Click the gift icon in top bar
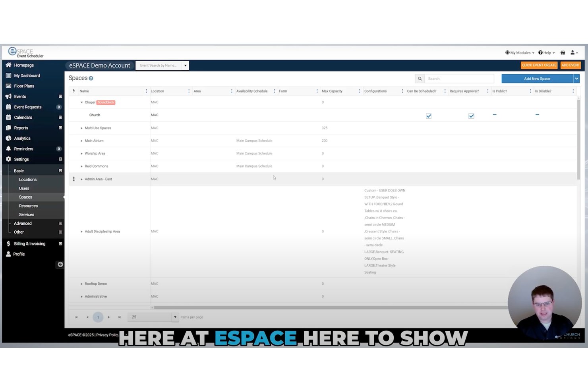588x392 pixels. pos(563,52)
